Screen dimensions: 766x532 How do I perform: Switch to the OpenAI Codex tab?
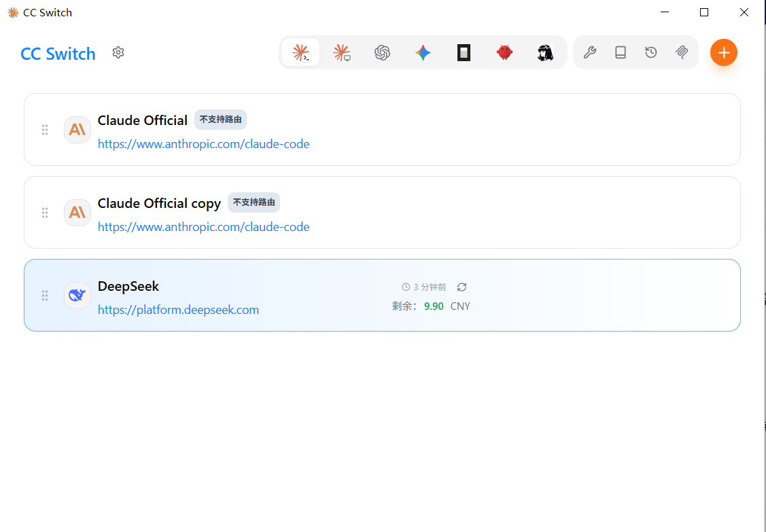[x=382, y=52]
